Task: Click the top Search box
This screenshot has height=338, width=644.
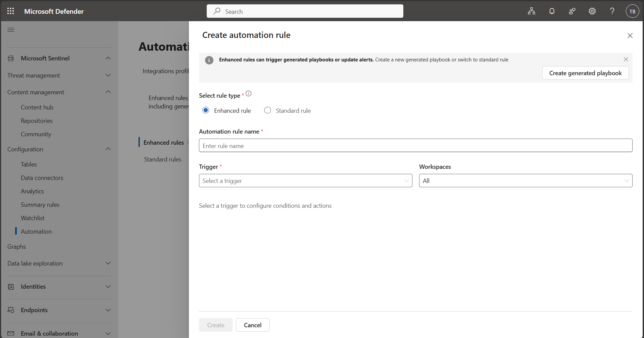Action: pos(305,11)
